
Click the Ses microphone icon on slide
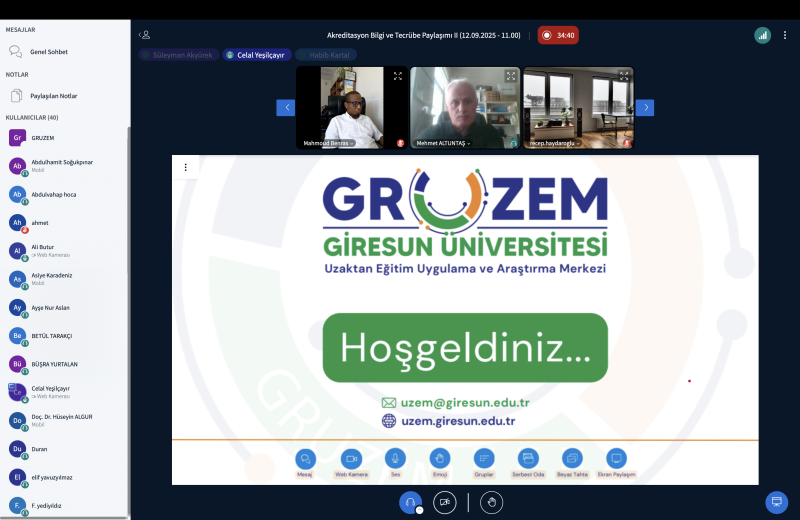pos(395,459)
